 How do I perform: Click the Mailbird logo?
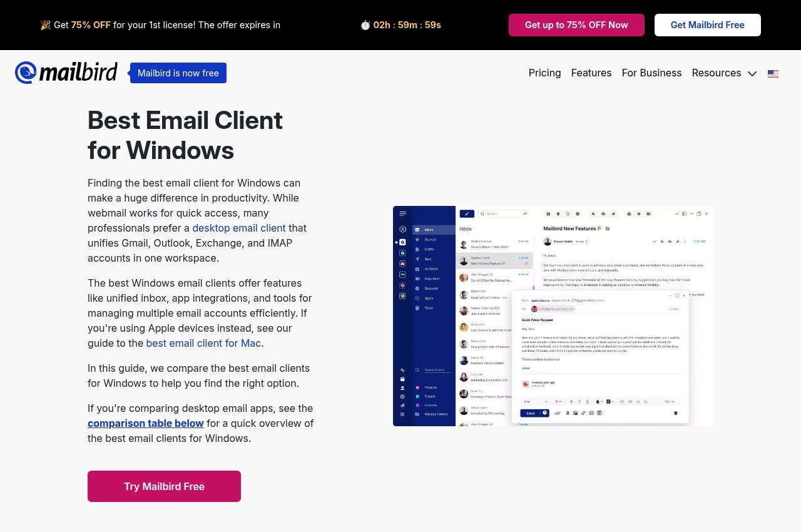pyautogui.click(x=66, y=73)
